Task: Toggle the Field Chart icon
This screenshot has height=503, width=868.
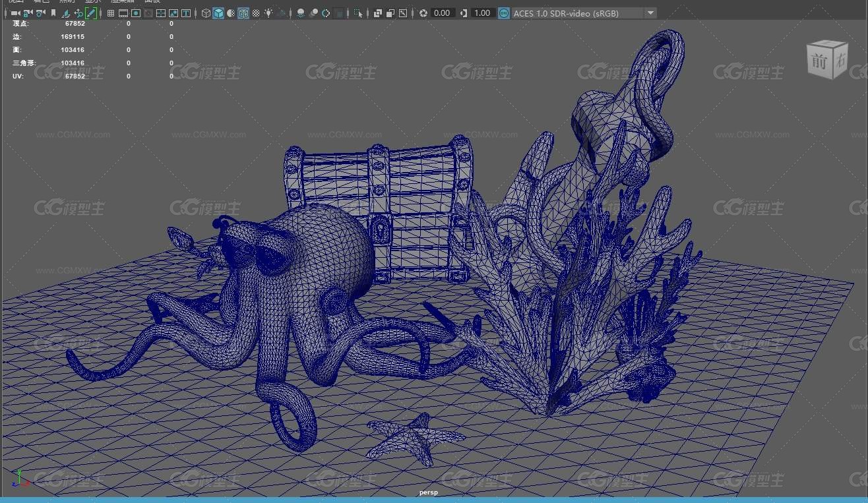Action: pyautogui.click(x=161, y=13)
